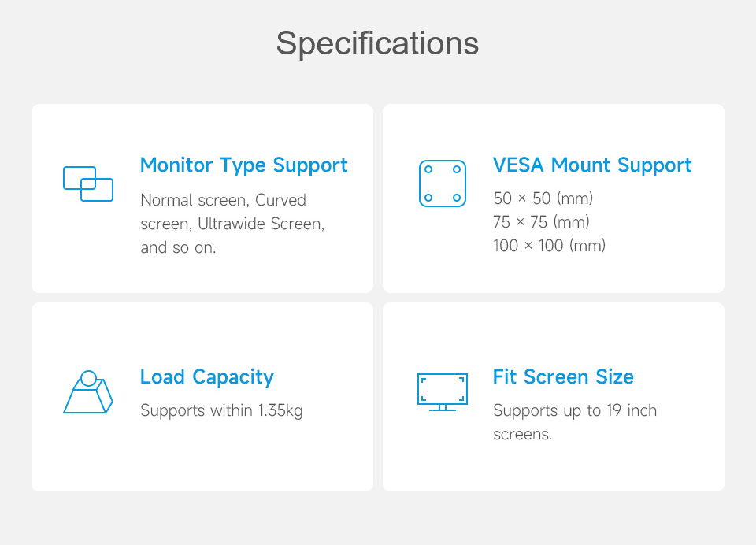Click the "Supports up to 19 inch" text
Screen dimensions: 756x545
[574, 410]
